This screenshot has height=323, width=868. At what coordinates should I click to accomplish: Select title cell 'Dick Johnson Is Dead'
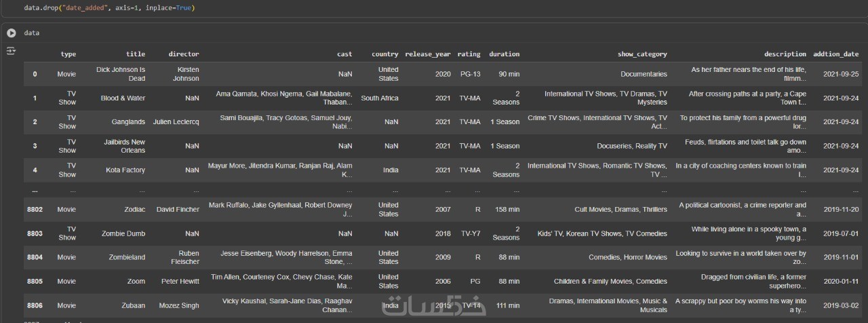pyautogui.click(x=121, y=74)
